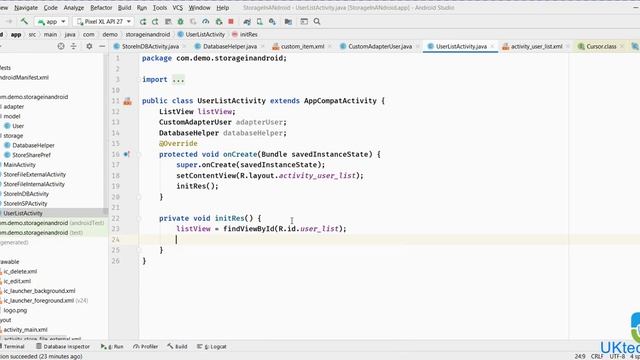Viewport: 640px width, 360px height.
Task: Open the app run configuration dropdown
Action: pos(51,21)
